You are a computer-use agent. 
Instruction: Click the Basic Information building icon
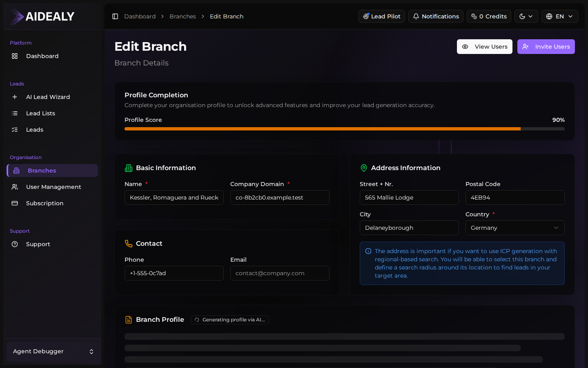coord(129,168)
